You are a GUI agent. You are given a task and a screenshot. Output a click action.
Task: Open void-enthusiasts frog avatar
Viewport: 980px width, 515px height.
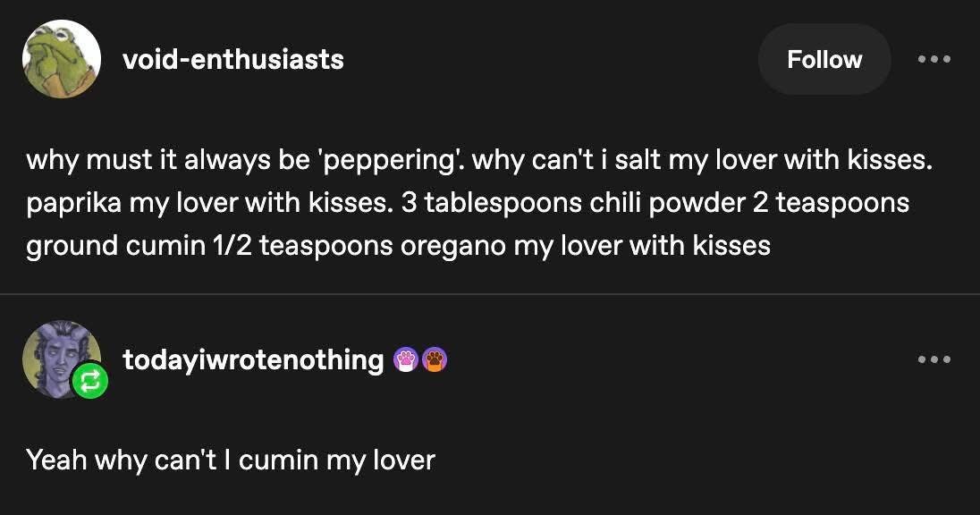(x=61, y=59)
